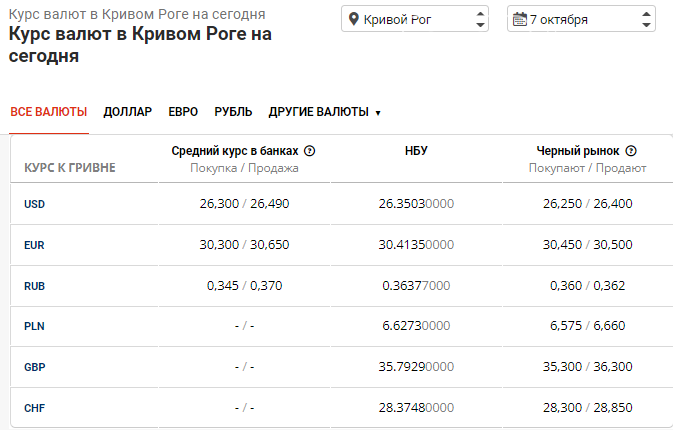This screenshot has height=430, width=673.
Task: Switch to the Все валюты tab
Action: pos(49,112)
